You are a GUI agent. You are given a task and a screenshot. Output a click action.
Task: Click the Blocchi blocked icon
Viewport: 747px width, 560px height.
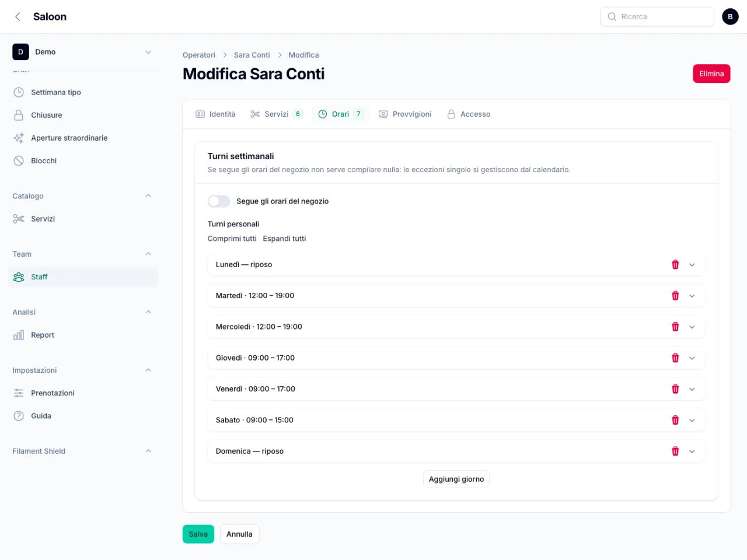pos(19,160)
